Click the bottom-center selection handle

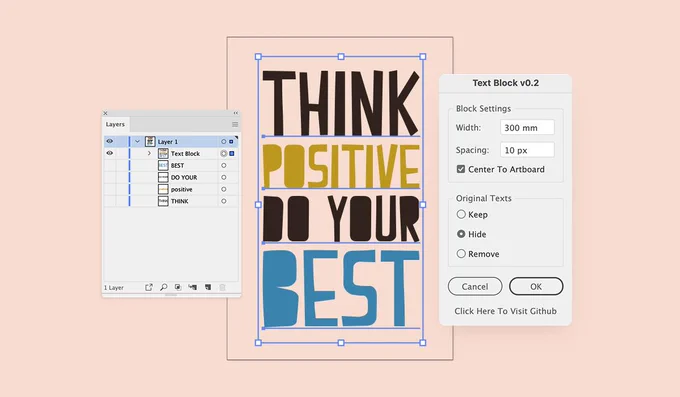point(341,343)
